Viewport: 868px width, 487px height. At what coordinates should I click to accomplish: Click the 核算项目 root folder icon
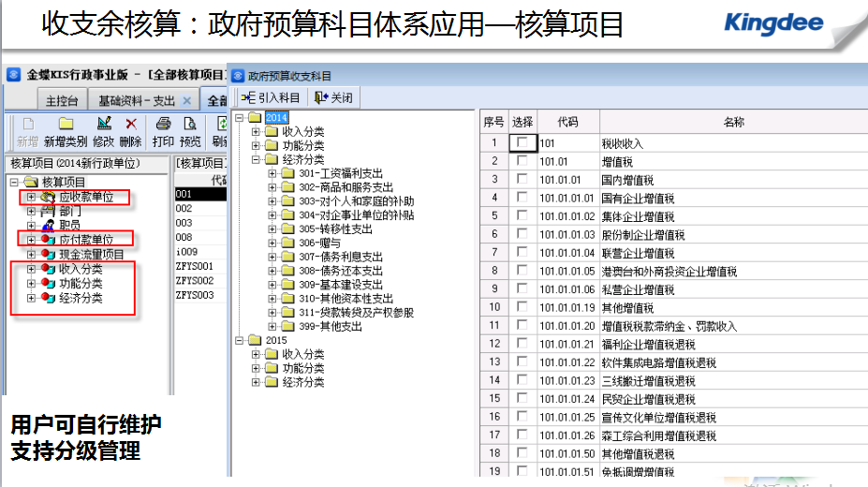[x=32, y=182]
